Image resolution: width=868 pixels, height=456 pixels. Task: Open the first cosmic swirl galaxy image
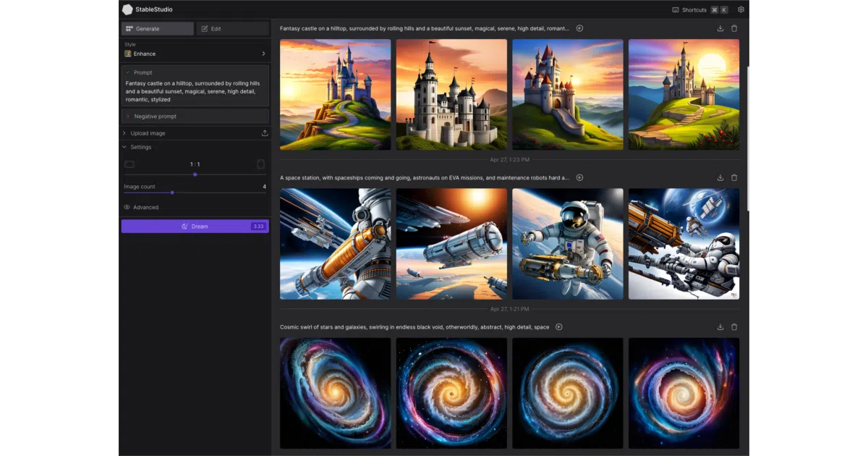click(x=336, y=393)
